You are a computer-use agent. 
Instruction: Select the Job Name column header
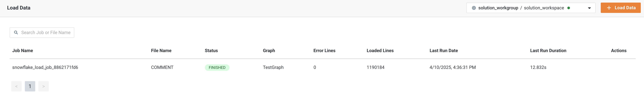[x=22, y=50]
